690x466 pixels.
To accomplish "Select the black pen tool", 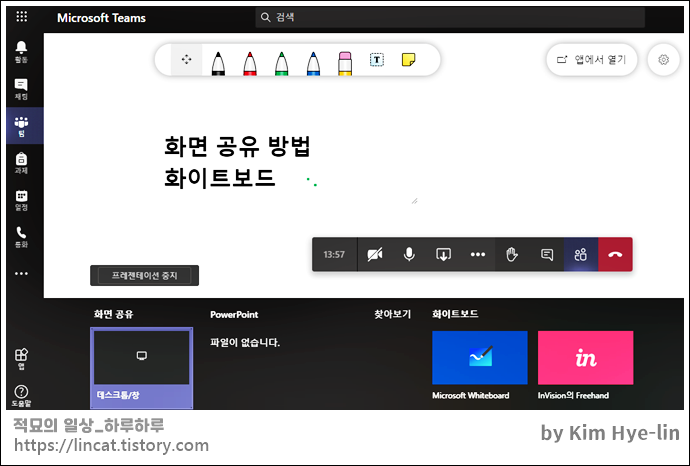I will click(x=218, y=63).
